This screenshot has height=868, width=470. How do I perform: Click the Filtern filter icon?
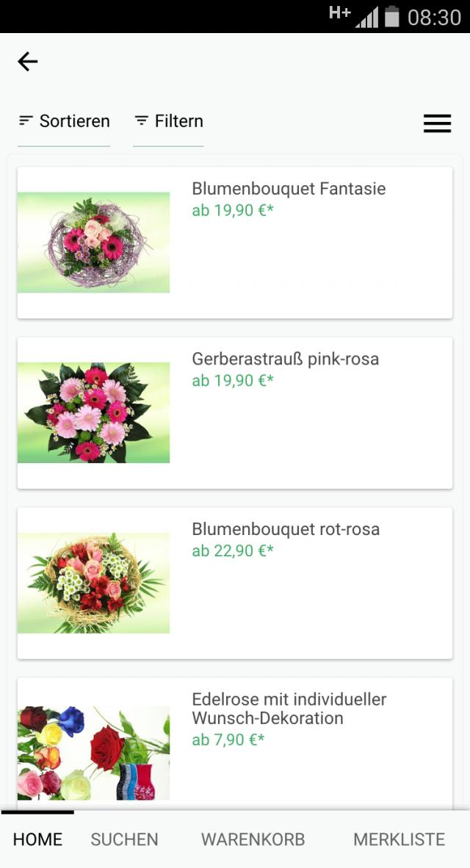140,121
